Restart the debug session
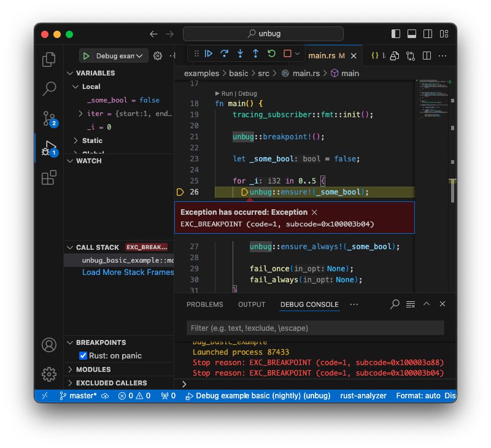This screenshot has width=491, height=448. pos(271,53)
